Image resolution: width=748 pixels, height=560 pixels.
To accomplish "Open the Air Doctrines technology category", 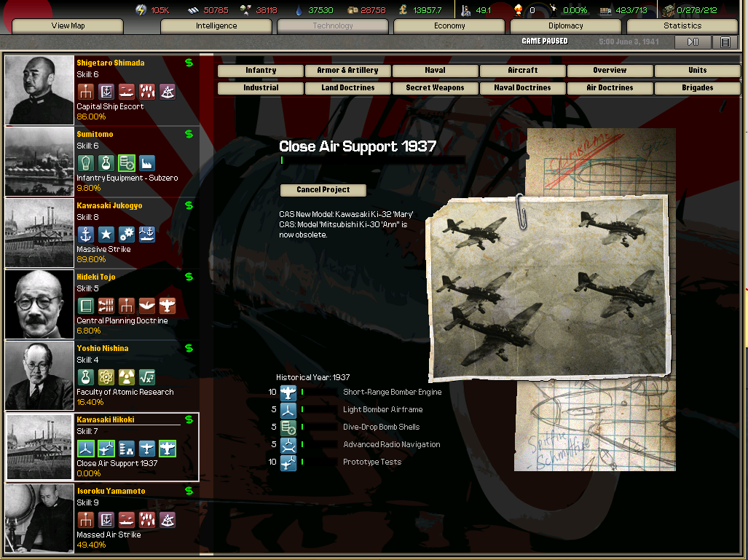I will click(610, 88).
